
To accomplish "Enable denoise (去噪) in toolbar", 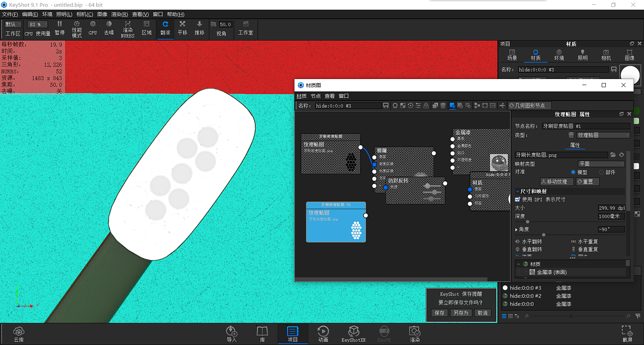I will click(x=109, y=28).
